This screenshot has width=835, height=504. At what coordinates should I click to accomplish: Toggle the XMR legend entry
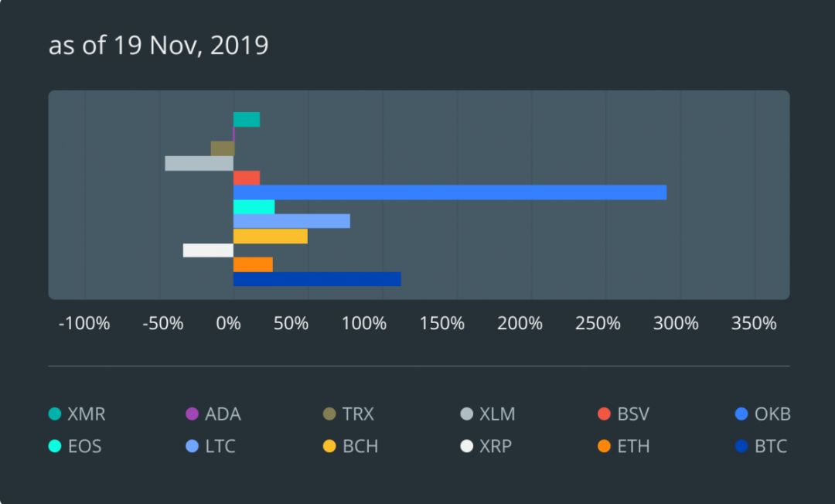[x=77, y=414]
